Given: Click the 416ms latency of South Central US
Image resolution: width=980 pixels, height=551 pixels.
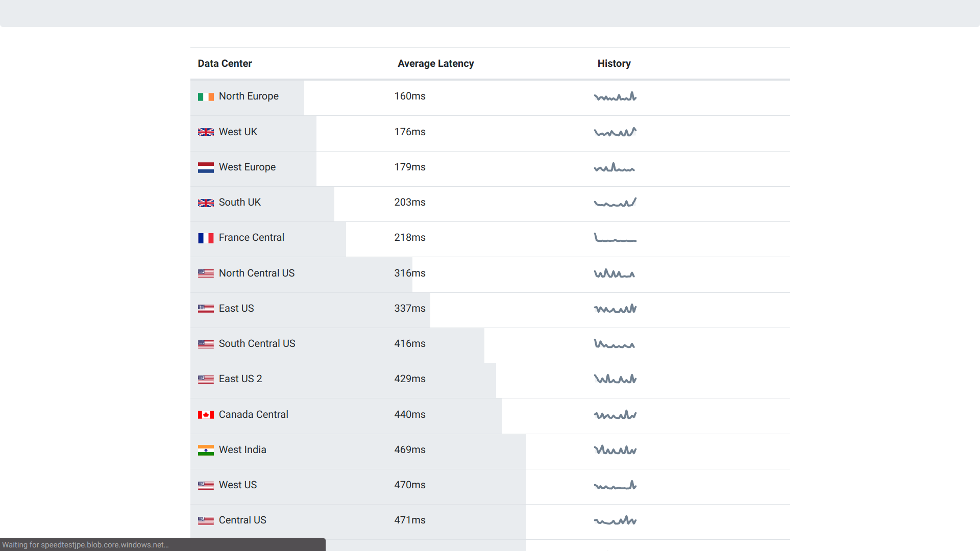Looking at the screenshot, I should pos(409,343).
